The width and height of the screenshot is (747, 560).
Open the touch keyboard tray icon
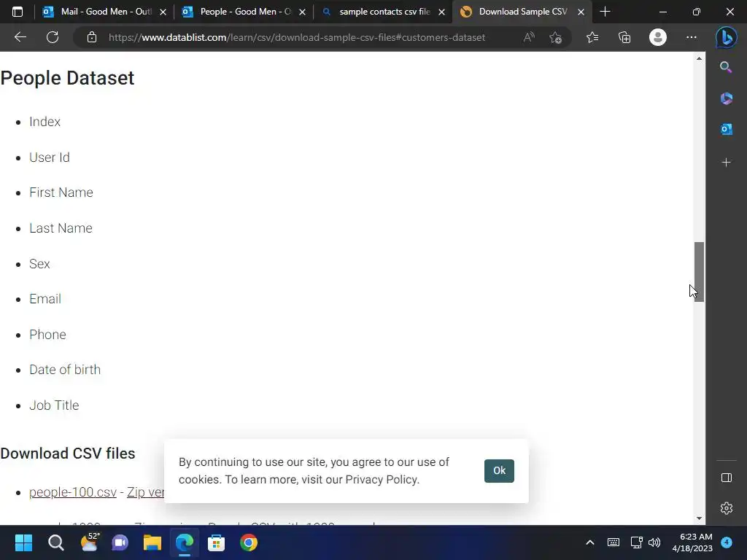click(x=613, y=542)
